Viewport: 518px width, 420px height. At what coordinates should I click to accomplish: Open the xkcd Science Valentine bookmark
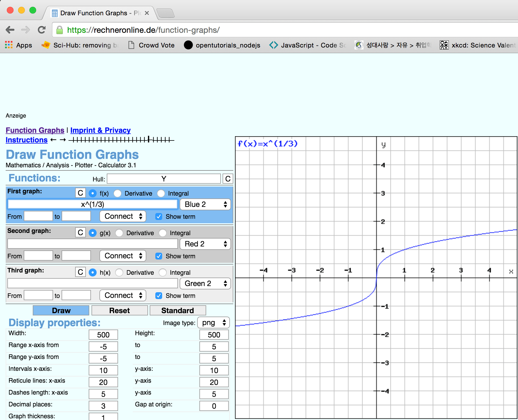pyautogui.click(x=478, y=45)
